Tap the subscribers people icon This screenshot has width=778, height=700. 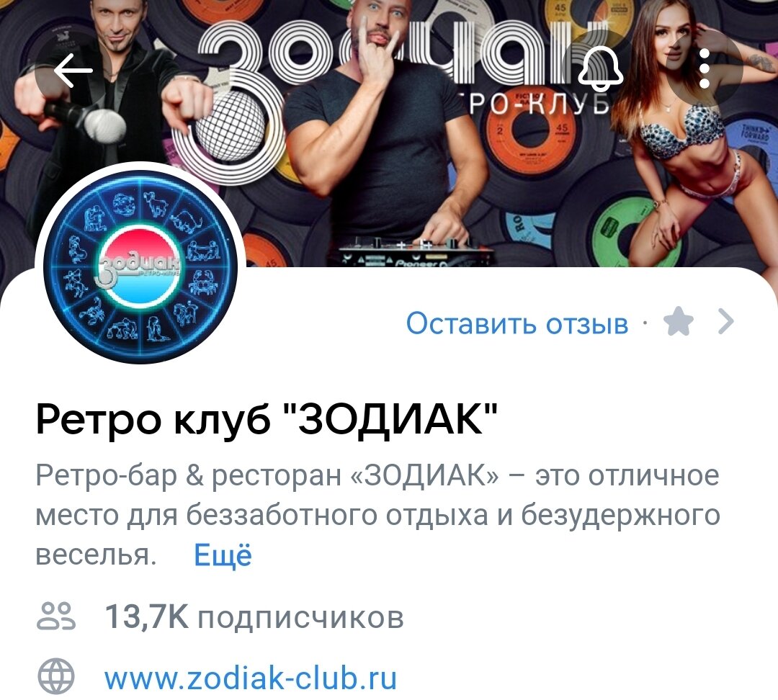tap(56, 616)
